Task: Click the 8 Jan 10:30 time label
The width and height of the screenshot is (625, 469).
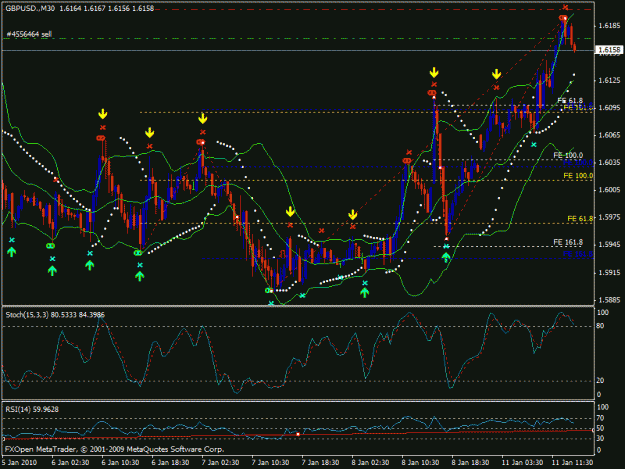Action: [421, 463]
